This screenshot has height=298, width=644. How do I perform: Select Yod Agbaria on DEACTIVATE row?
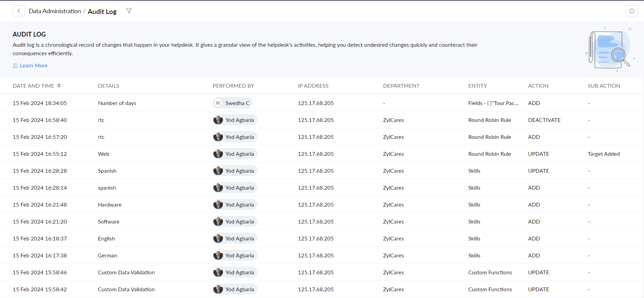click(239, 120)
